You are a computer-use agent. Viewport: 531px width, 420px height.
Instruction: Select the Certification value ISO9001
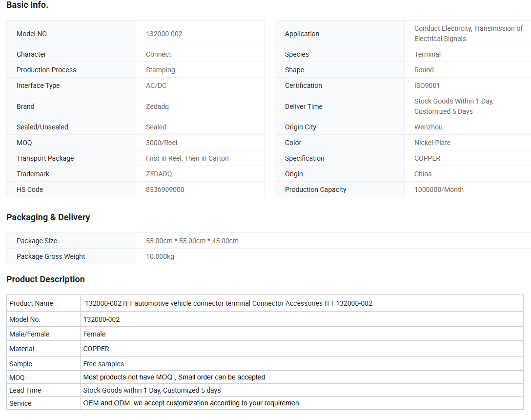click(x=427, y=85)
